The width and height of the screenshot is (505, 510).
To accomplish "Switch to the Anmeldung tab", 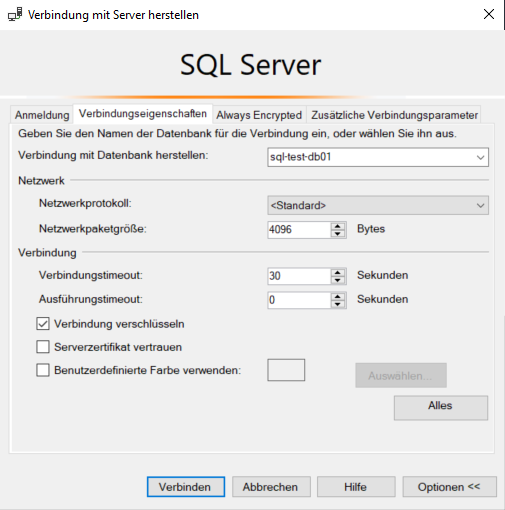I will coord(42,115).
